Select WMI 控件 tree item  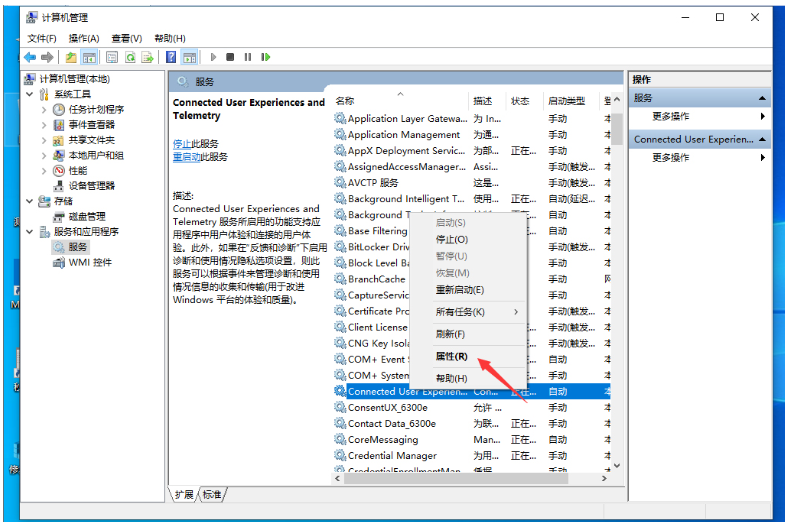(90, 262)
